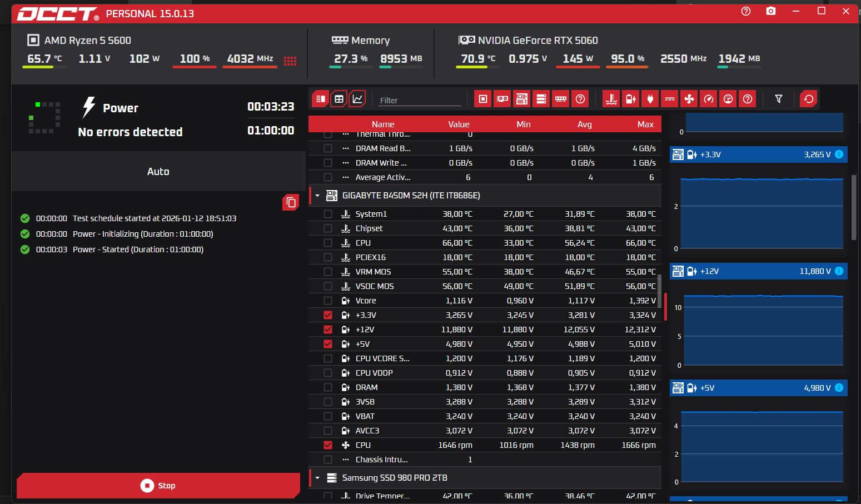Viewport: 861px width, 504px height.
Task: Toggle the memory sensor source filter
Action: coord(561,99)
